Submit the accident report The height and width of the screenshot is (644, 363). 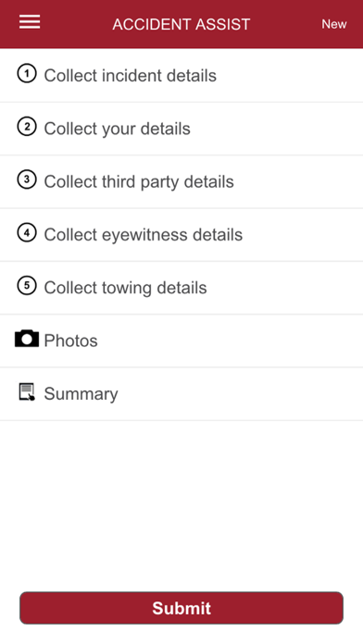(x=181, y=608)
